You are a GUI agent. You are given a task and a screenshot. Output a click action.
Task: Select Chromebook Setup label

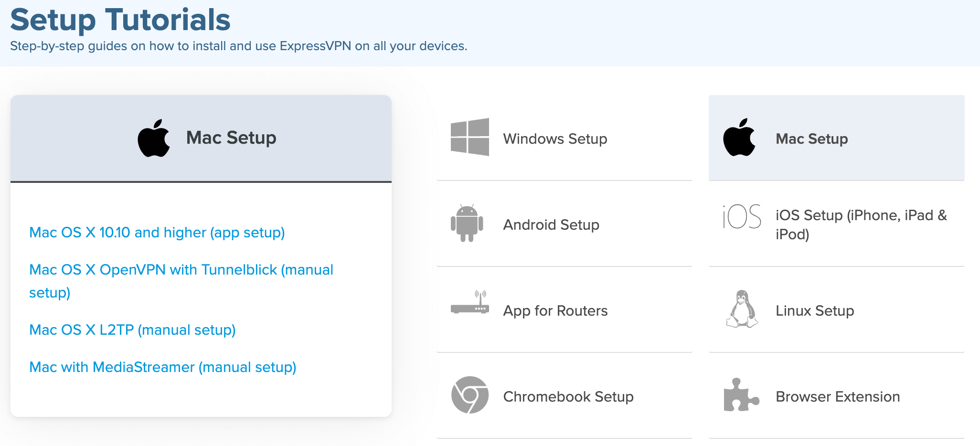point(568,397)
